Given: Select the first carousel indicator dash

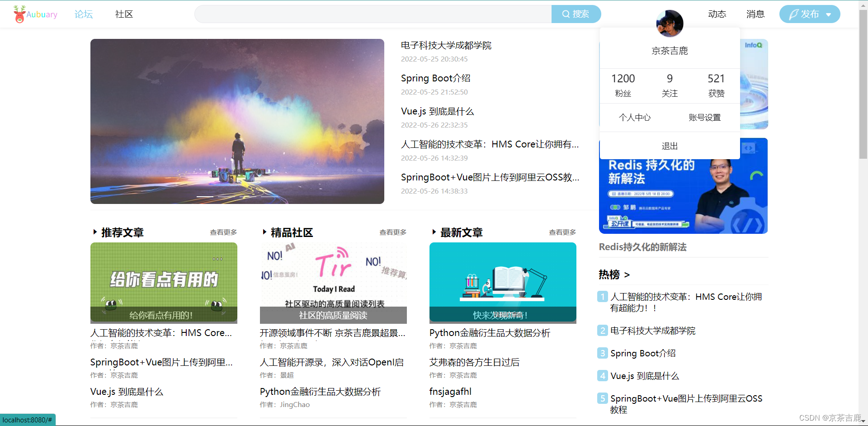Looking at the screenshot, I should [x=205, y=197].
